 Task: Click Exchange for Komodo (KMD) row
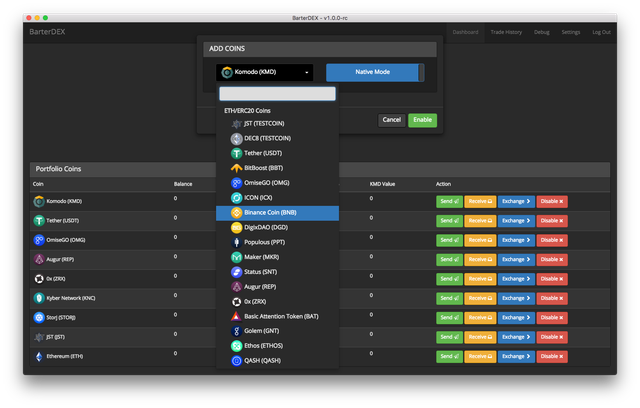click(516, 202)
